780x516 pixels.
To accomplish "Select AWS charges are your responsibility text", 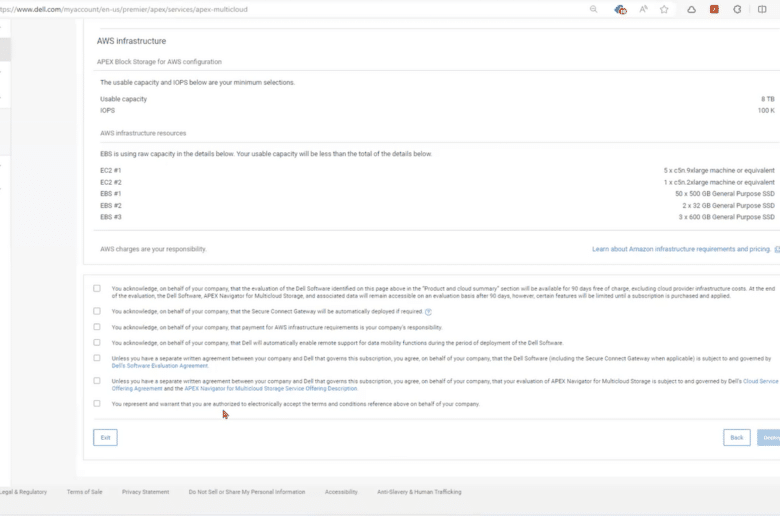I will point(153,249).
